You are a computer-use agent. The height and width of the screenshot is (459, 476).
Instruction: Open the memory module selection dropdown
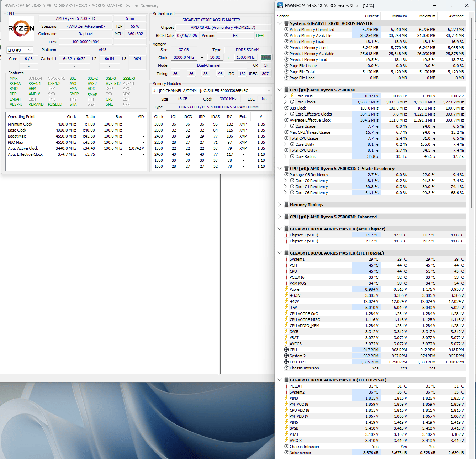pos(212,91)
